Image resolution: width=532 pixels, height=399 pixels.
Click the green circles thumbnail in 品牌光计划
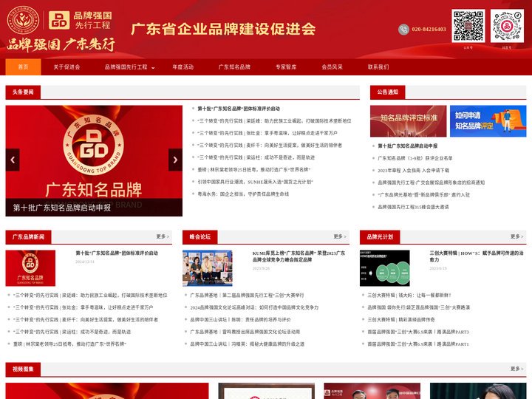point(385,268)
